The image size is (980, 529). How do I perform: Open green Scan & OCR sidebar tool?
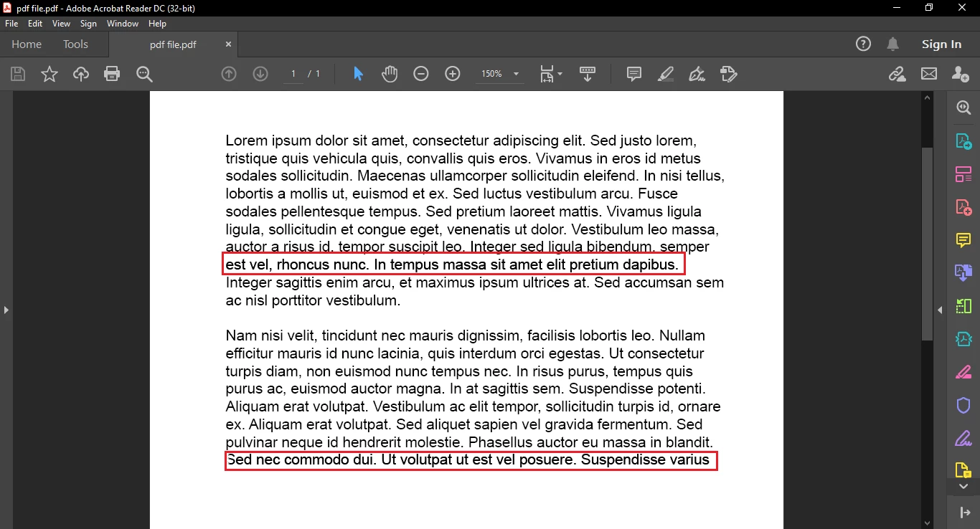click(963, 306)
